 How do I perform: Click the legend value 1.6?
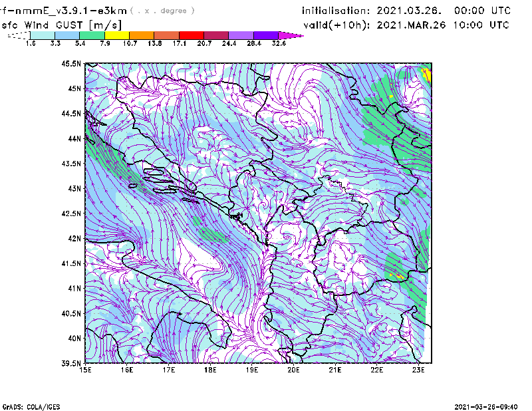pyautogui.click(x=31, y=43)
